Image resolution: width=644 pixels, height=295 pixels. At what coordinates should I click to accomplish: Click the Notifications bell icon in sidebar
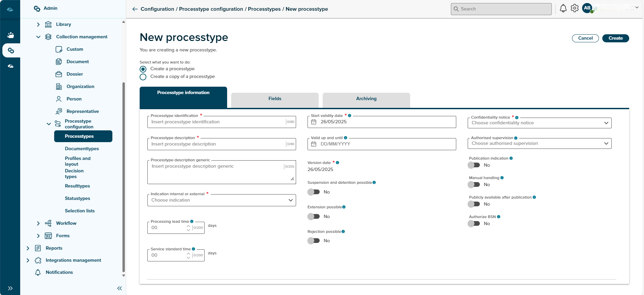38,272
